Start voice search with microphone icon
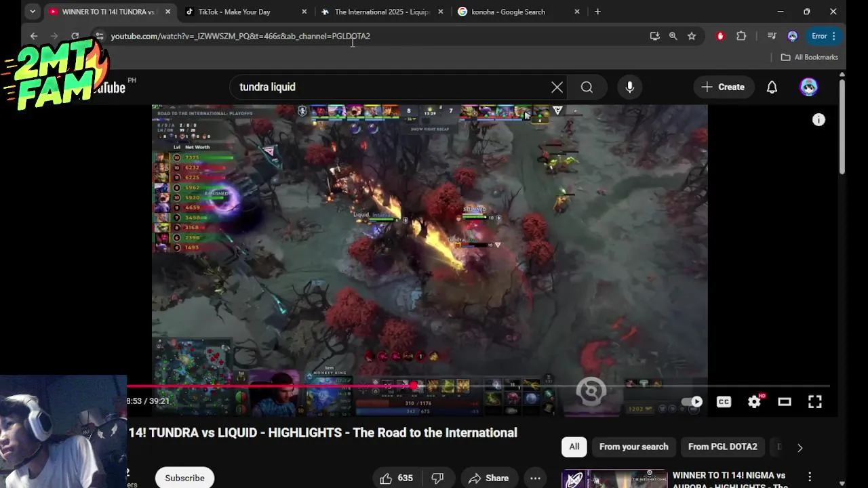 click(630, 87)
